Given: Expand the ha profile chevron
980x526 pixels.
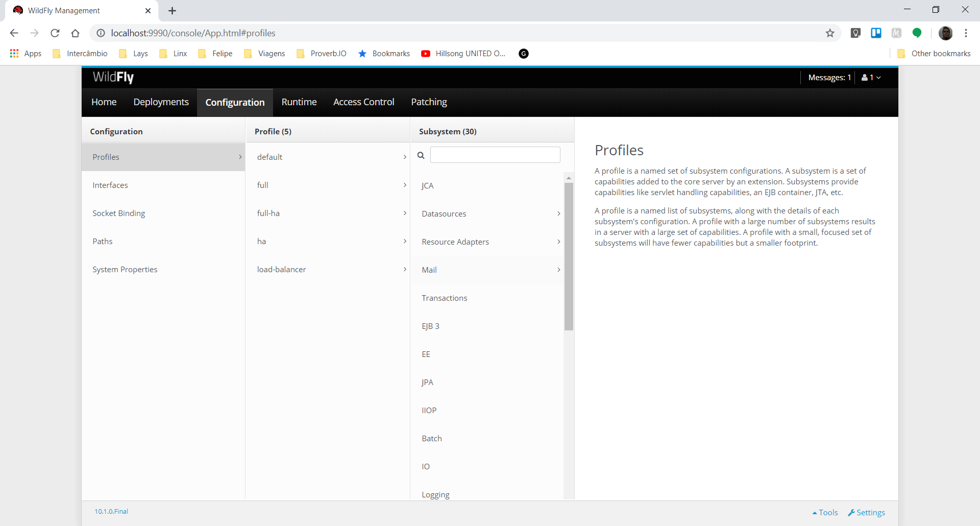Looking at the screenshot, I should (405, 241).
